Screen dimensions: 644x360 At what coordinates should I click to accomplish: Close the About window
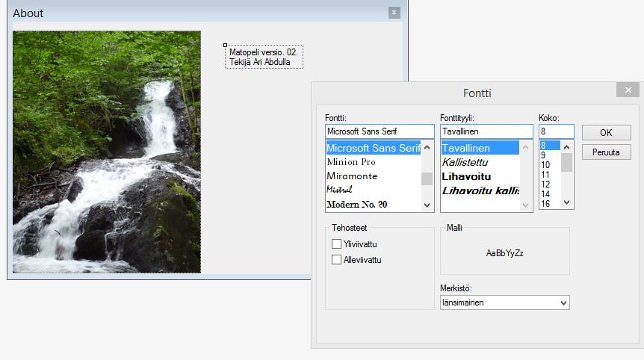pos(394,13)
